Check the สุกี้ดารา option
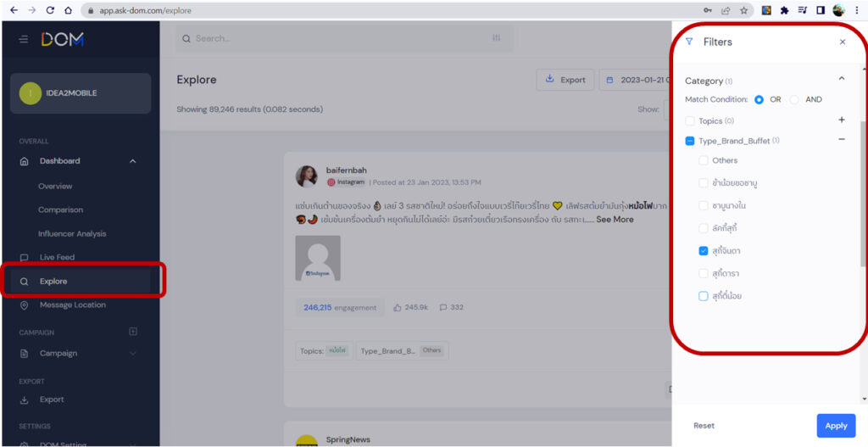 (x=703, y=273)
